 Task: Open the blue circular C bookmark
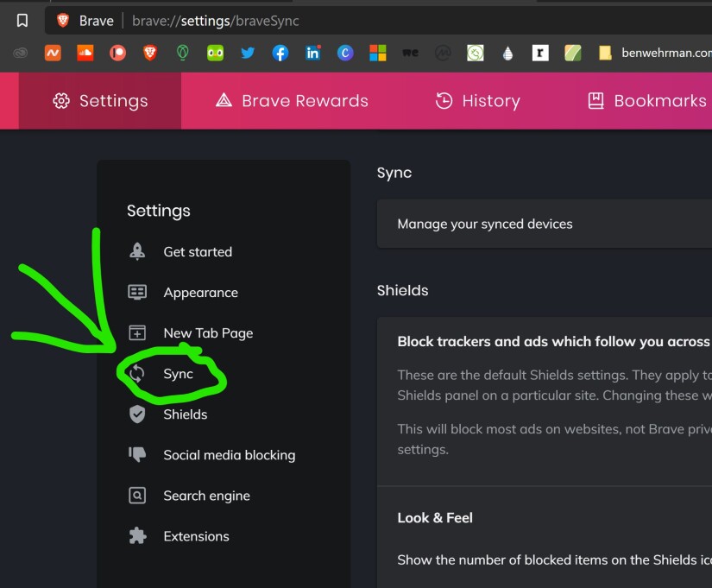pyautogui.click(x=345, y=54)
